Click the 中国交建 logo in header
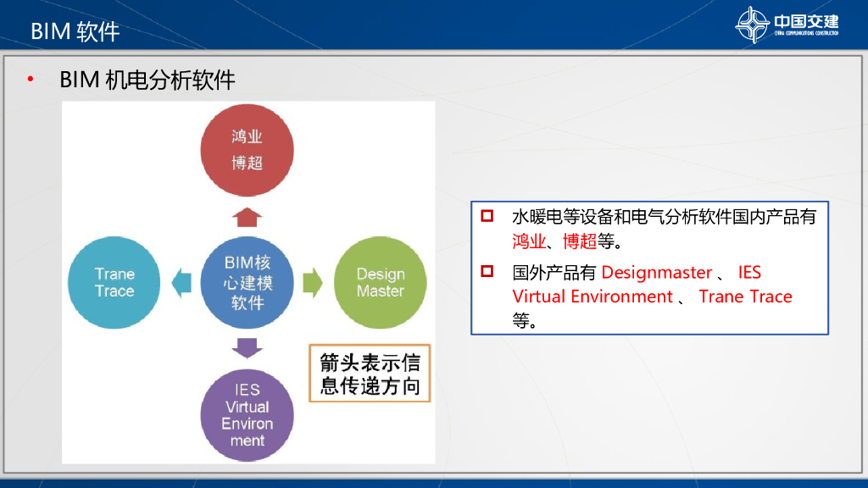 (x=787, y=25)
